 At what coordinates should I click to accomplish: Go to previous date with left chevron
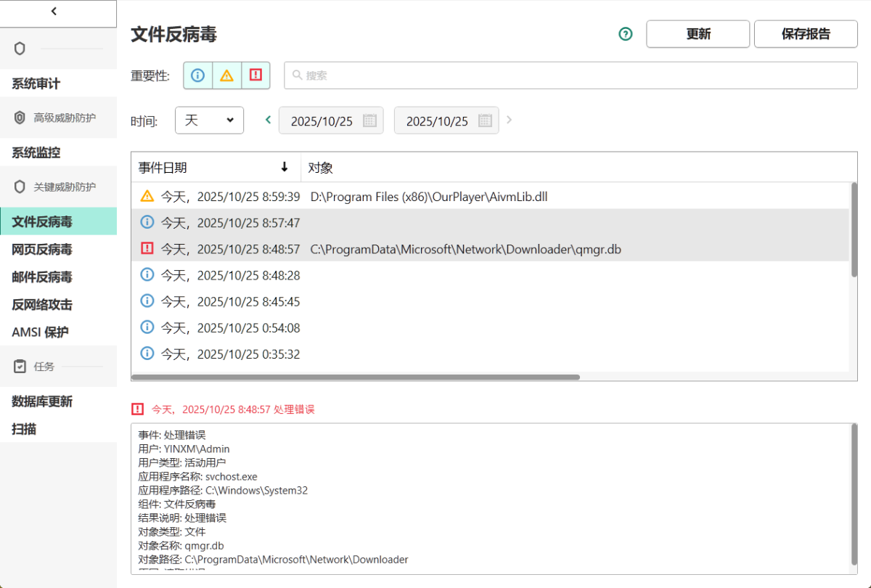pyautogui.click(x=268, y=120)
